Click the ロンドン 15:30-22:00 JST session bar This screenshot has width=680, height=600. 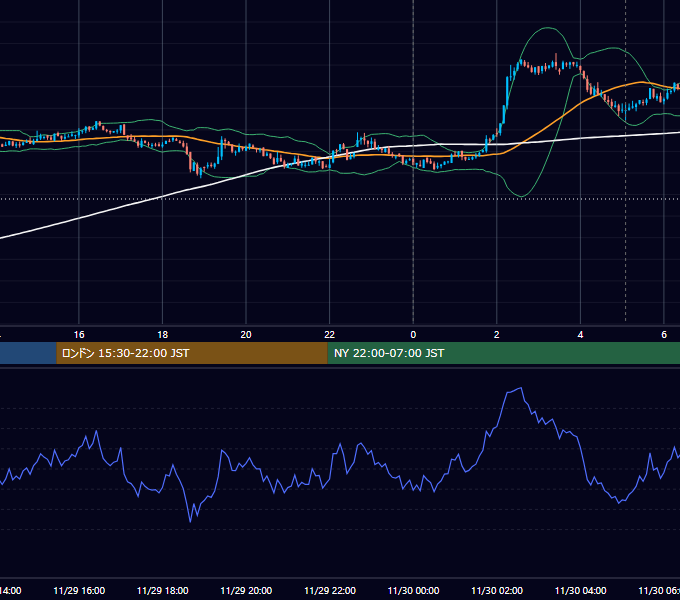coord(192,353)
